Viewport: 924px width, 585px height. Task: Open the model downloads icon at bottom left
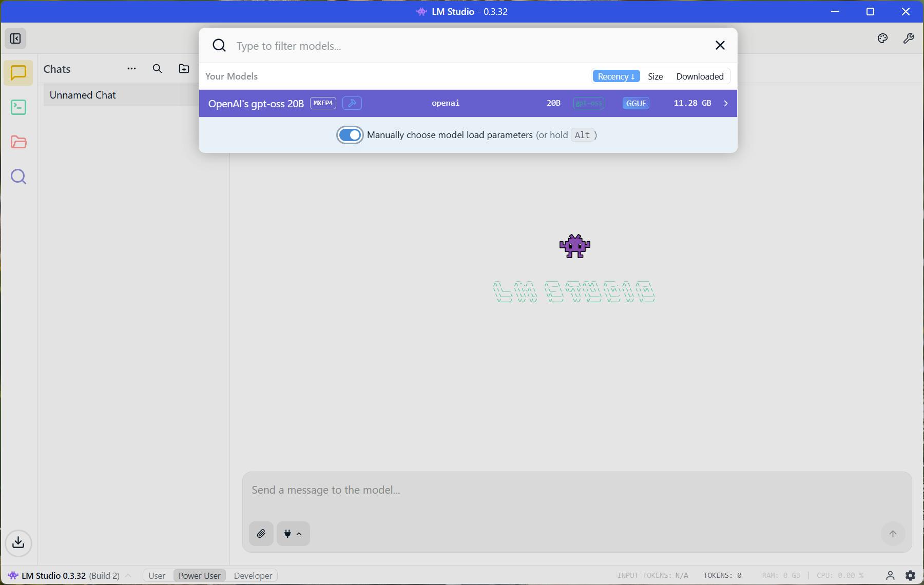click(x=18, y=543)
